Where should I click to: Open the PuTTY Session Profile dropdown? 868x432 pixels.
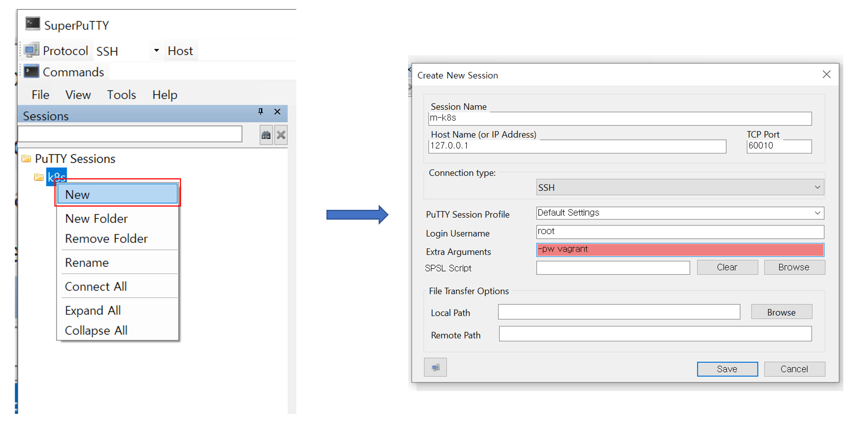pyautogui.click(x=817, y=213)
